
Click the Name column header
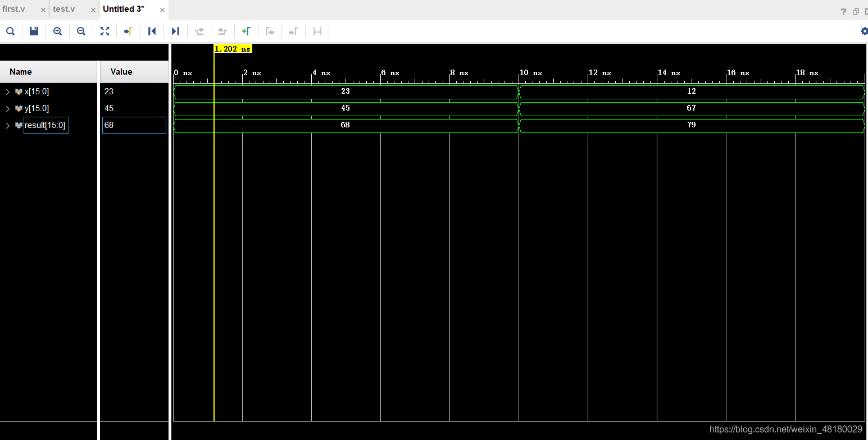(x=48, y=72)
